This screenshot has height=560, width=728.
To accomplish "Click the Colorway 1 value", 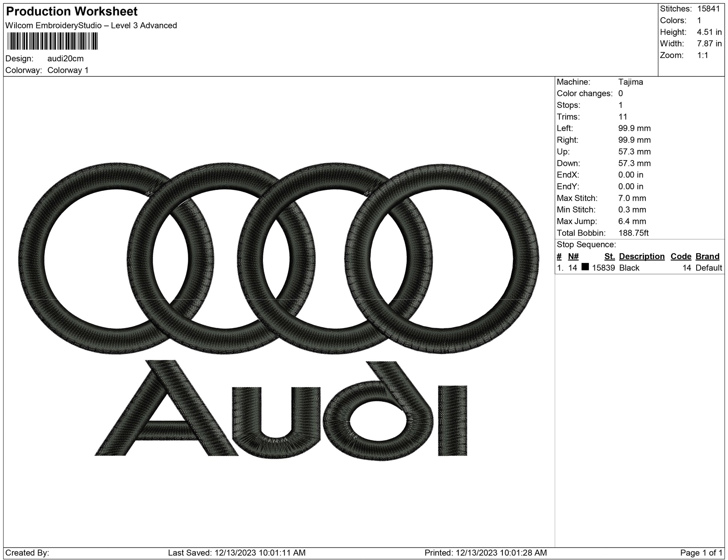I will pos(68,70).
